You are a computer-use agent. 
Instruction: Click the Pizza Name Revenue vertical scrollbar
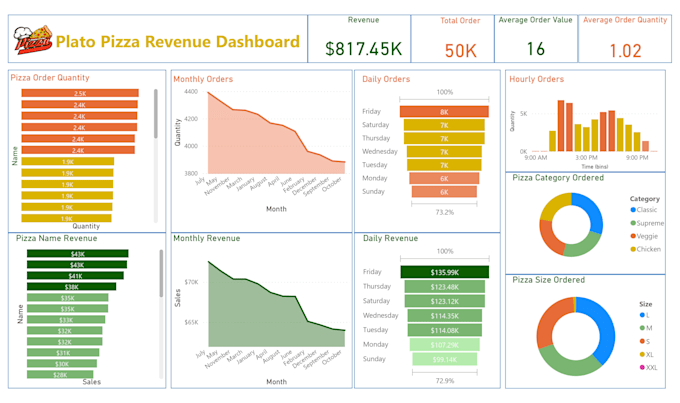point(161,273)
